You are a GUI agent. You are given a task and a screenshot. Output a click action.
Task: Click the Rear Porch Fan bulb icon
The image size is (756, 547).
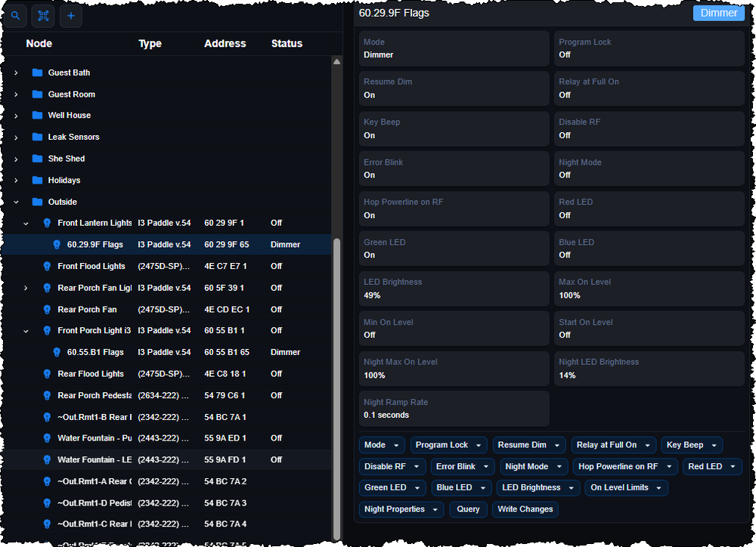(47, 310)
